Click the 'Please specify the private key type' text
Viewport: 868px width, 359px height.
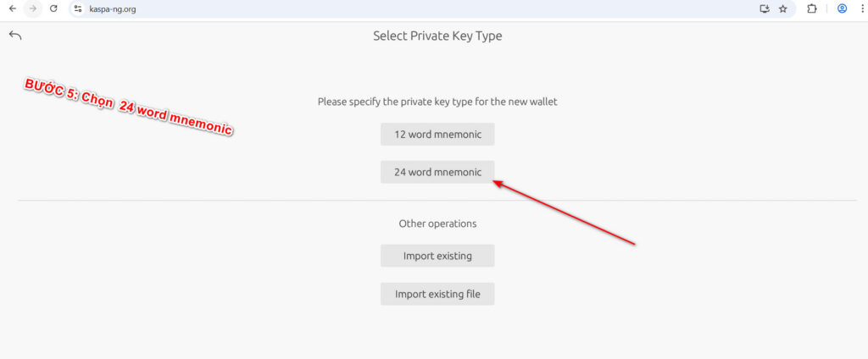click(x=437, y=102)
